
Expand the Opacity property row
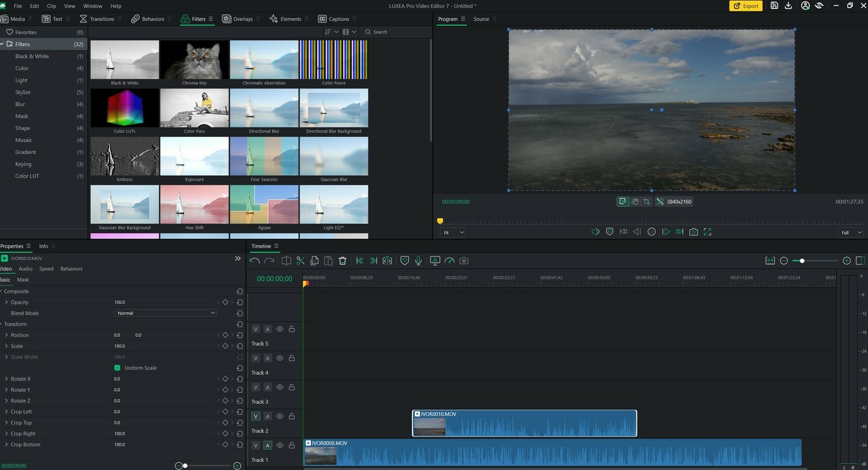click(6, 302)
